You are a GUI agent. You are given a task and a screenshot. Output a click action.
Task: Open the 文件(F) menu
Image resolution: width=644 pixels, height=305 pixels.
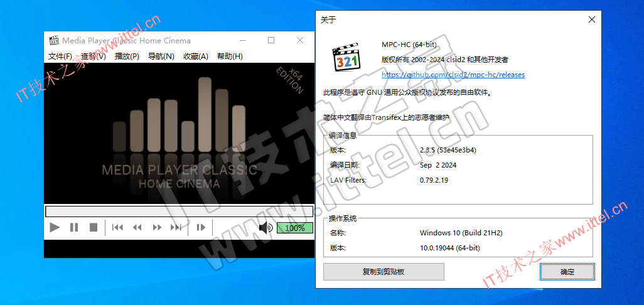[x=60, y=56]
